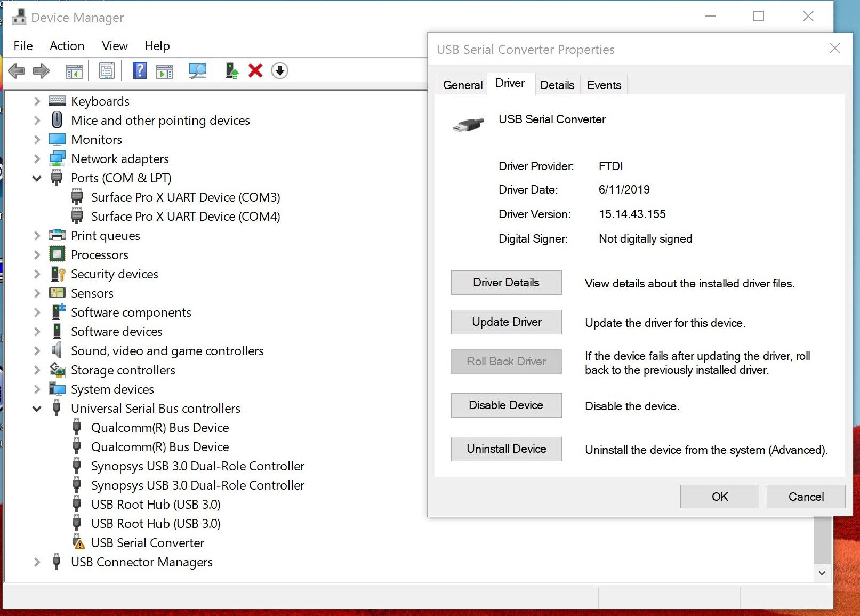Switch to the Events tab

(604, 85)
